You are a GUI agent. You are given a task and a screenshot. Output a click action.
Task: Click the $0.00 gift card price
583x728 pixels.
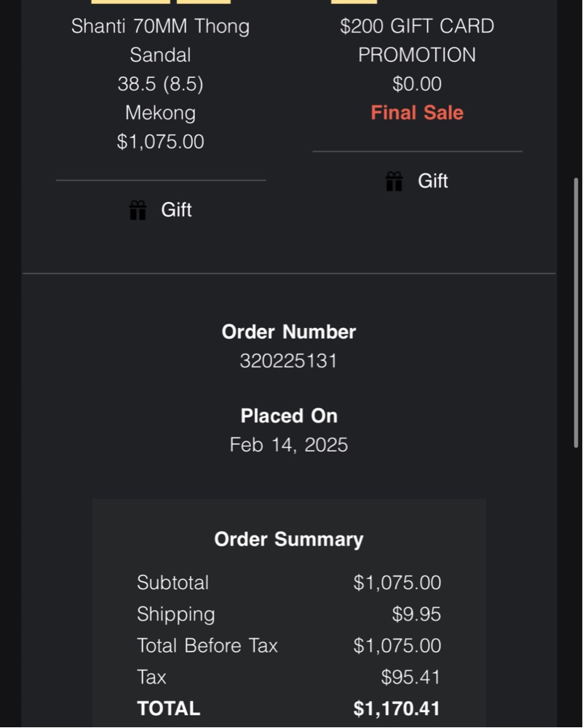[417, 84]
